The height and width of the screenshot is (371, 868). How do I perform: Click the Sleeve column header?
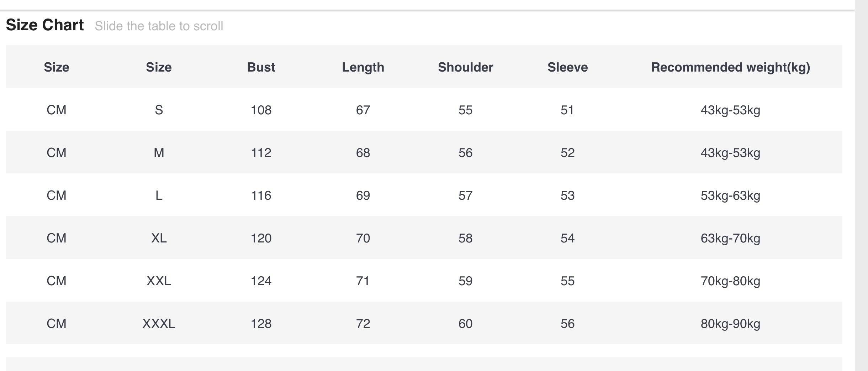[x=567, y=67]
